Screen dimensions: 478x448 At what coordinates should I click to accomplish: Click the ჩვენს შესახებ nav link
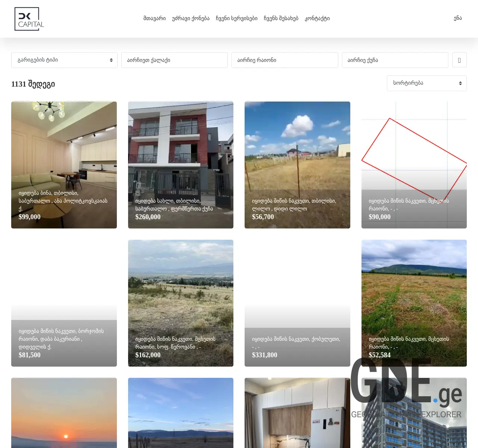(281, 18)
